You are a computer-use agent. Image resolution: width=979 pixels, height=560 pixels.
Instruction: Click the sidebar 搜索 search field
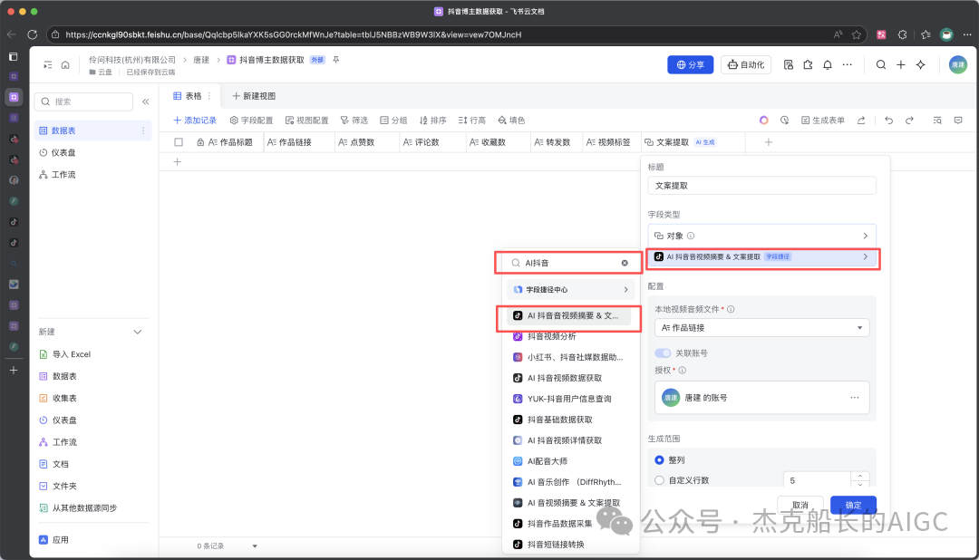point(84,101)
